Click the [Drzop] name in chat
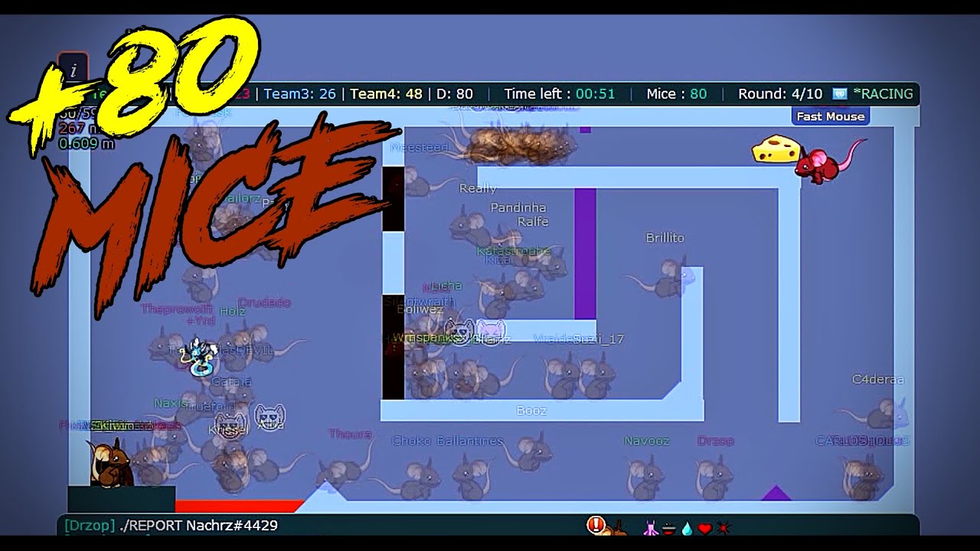 90,526
